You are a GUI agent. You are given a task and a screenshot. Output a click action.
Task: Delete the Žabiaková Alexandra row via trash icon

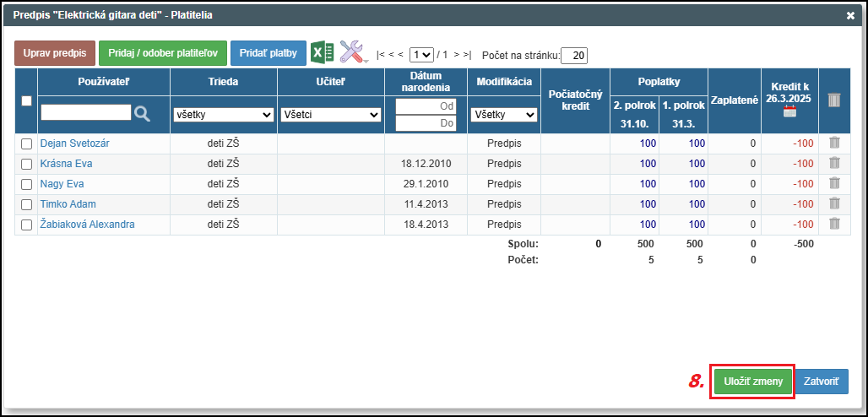(835, 224)
